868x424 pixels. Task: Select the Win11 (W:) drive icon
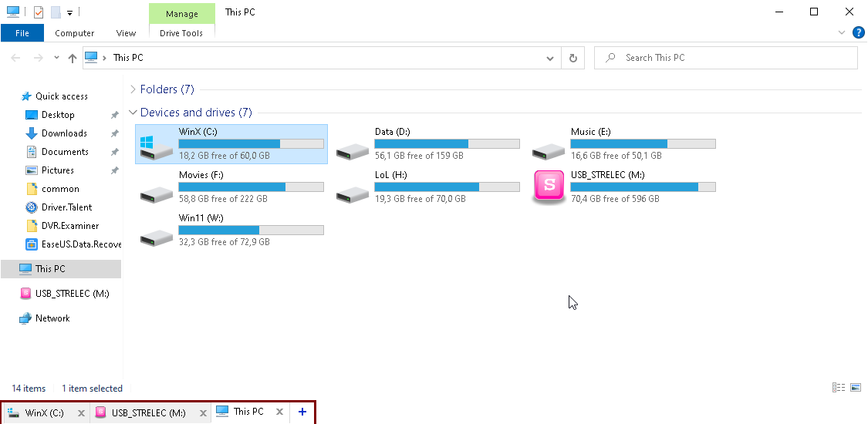coord(156,236)
